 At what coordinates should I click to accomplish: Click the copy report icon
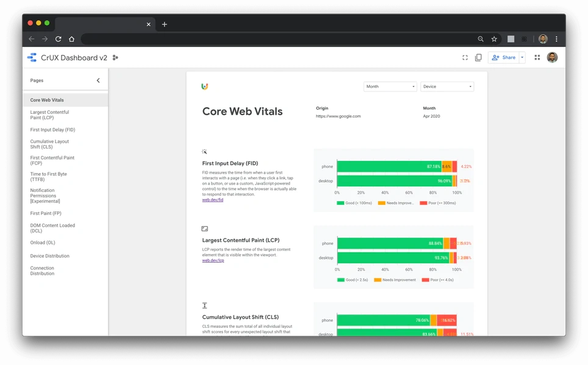(x=479, y=57)
